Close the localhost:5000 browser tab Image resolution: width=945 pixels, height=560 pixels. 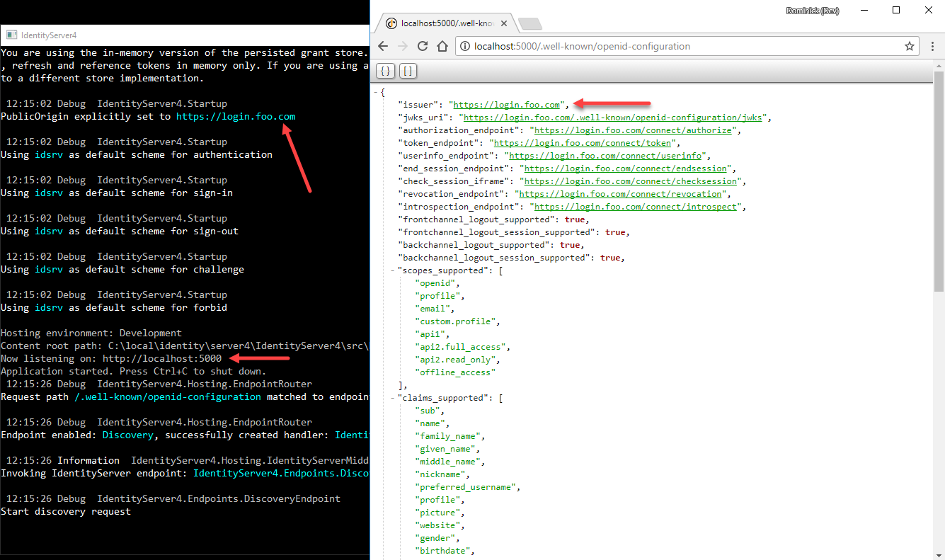[503, 22]
